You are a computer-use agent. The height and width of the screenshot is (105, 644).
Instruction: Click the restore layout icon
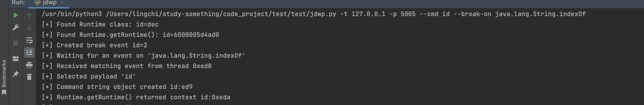(16, 58)
